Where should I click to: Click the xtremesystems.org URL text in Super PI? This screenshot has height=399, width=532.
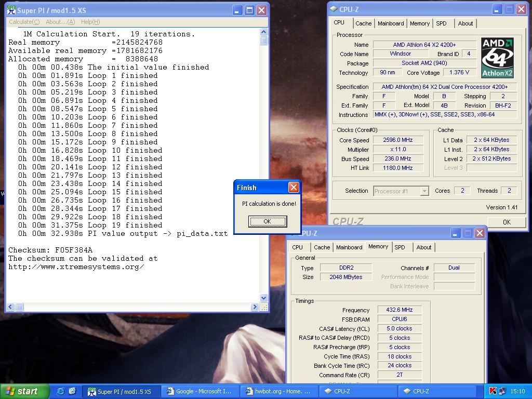76,267
